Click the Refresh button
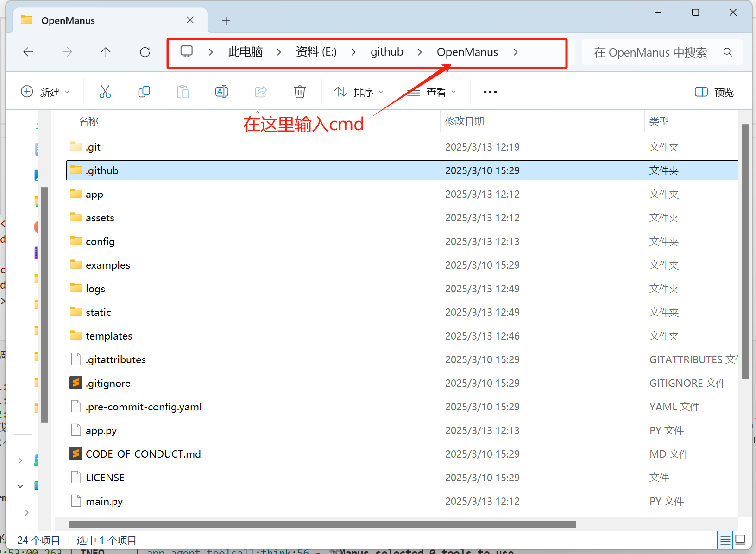756x554 pixels. (145, 52)
